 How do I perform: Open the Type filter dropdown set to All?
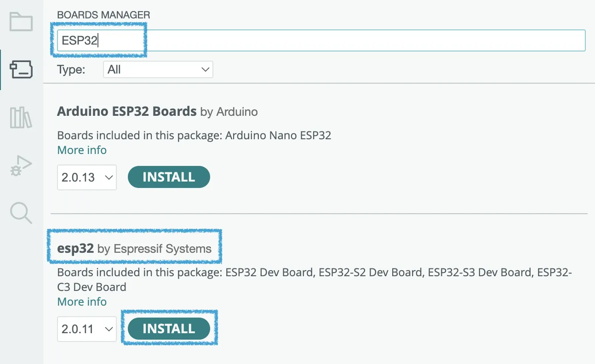158,69
